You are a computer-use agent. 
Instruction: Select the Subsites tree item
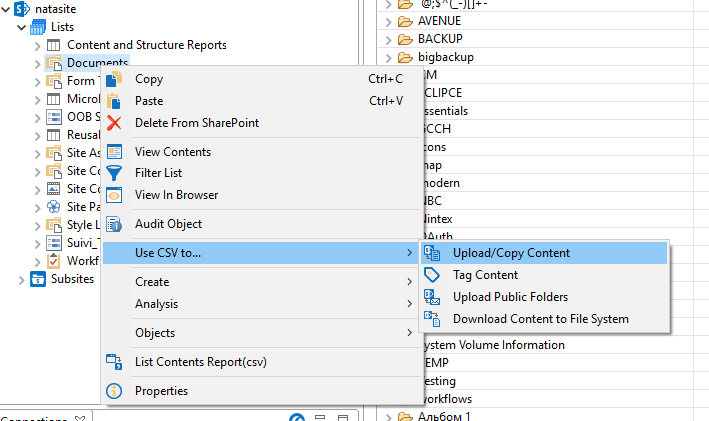72,279
